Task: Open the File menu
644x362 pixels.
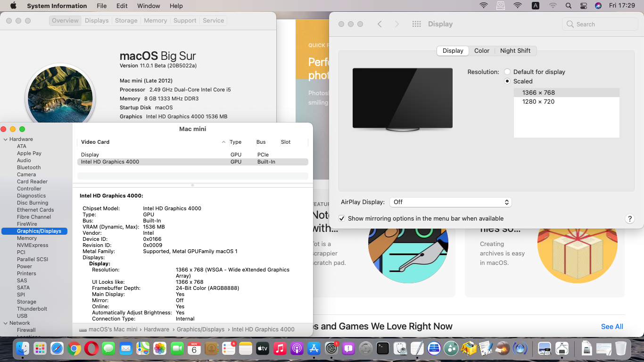Action: pos(101,6)
